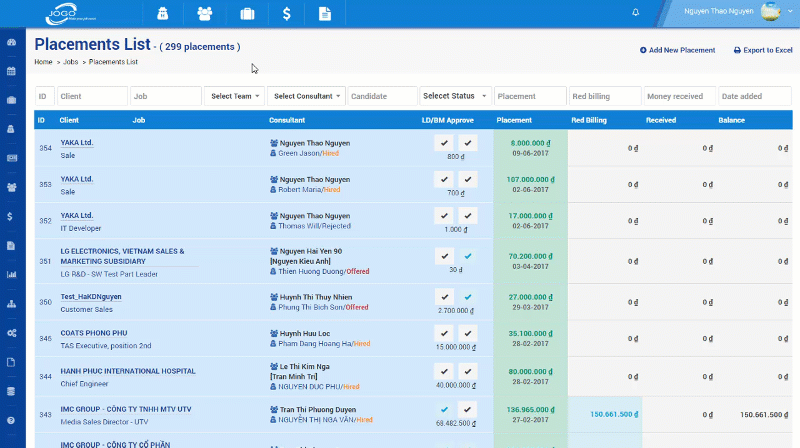
Task: Toggle second approve checkmark for placement 352
Action: coord(468,216)
